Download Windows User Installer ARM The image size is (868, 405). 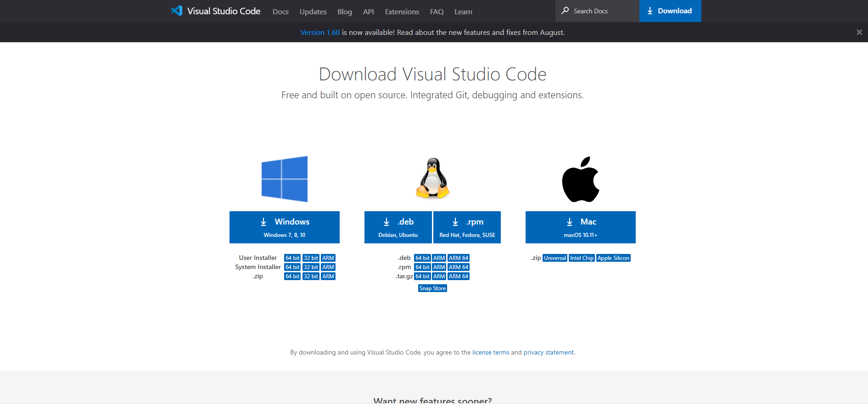(328, 258)
